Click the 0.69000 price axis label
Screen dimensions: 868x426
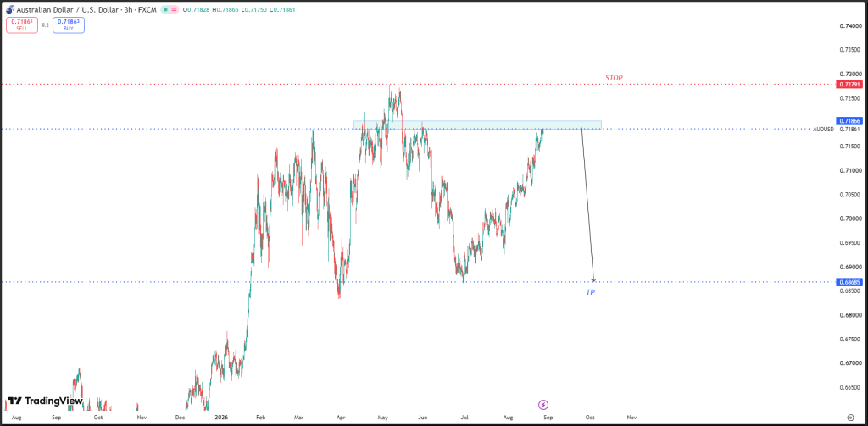point(850,267)
